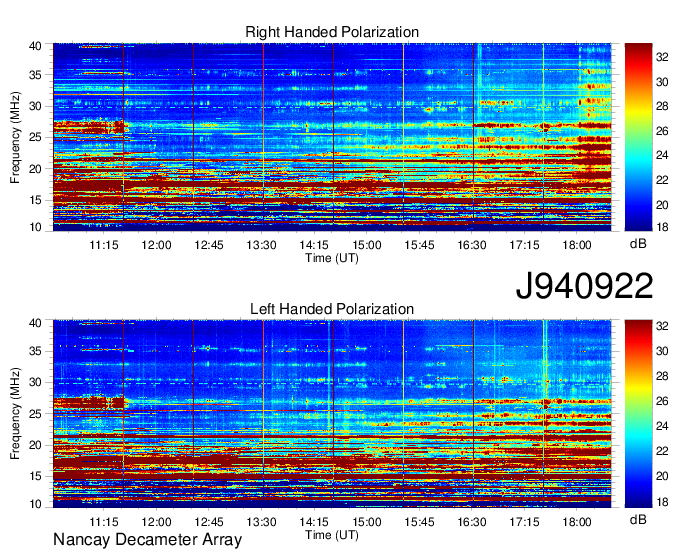This screenshot has height=552, width=680.
Task: Click the Left Handed plot's colorbar
Action: tap(638, 414)
